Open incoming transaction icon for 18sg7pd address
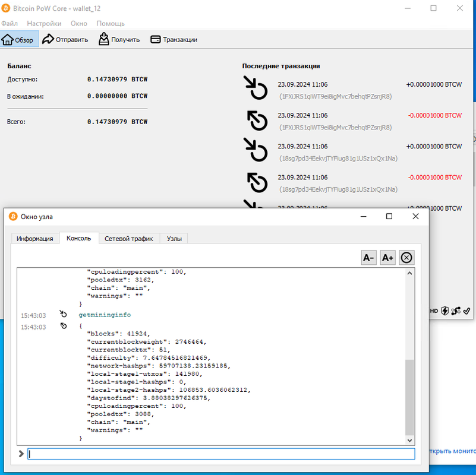476x475 pixels. click(x=256, y=150)
